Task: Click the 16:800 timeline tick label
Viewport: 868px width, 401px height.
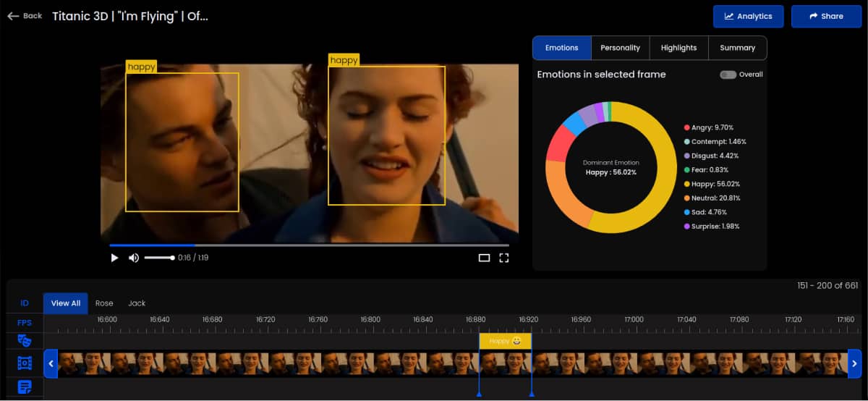Action: (370, 319)
